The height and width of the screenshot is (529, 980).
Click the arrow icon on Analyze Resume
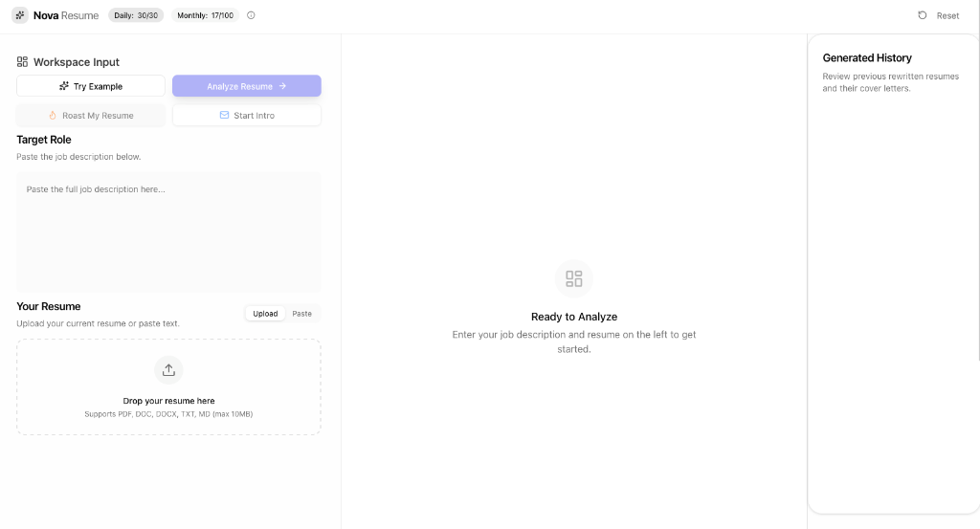(282, 86)
